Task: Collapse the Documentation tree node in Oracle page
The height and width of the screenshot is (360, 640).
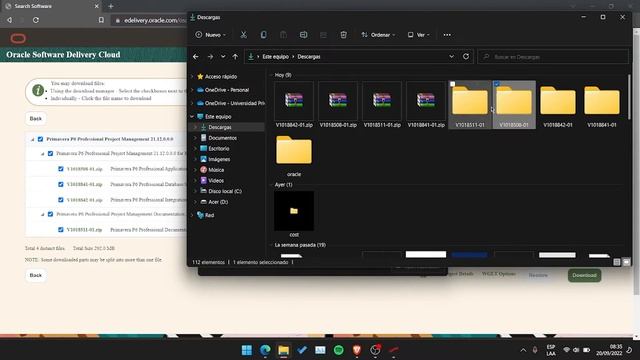Action: point(42,214)
